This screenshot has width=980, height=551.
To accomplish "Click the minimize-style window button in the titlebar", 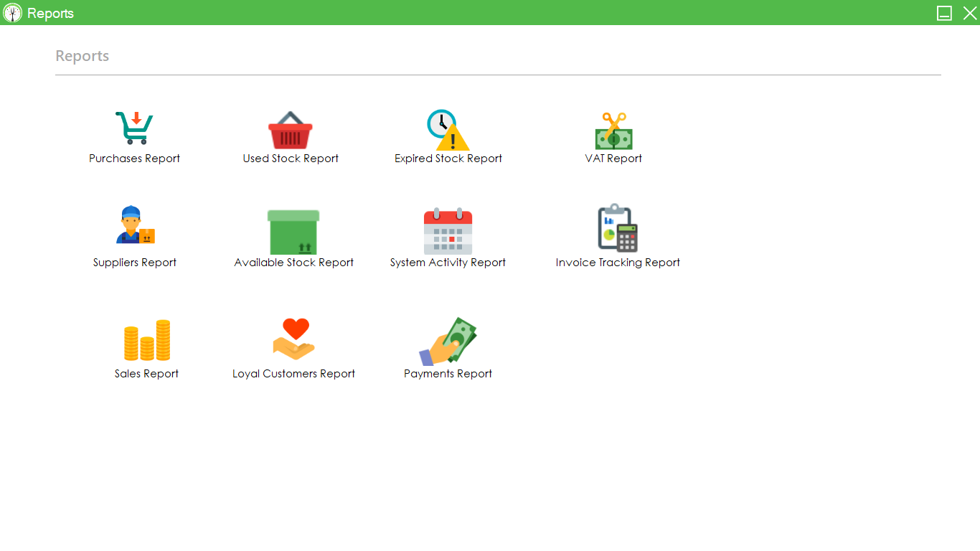I will (x=944, y=12).
